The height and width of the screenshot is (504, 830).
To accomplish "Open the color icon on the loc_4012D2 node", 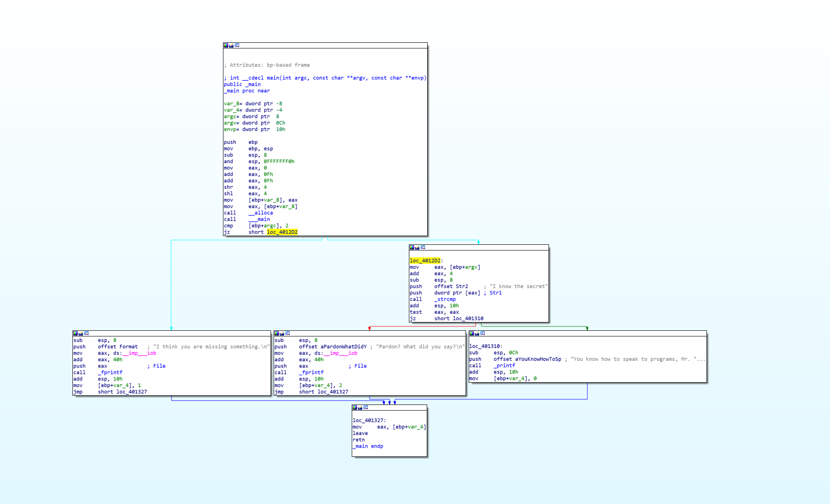I will click(412, 247).
